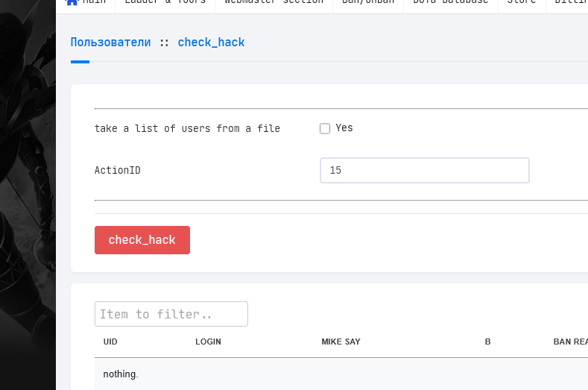Click the check_hack breadcrumb link
This screenshot has width=588, height=390.
[x=211, y=43]
